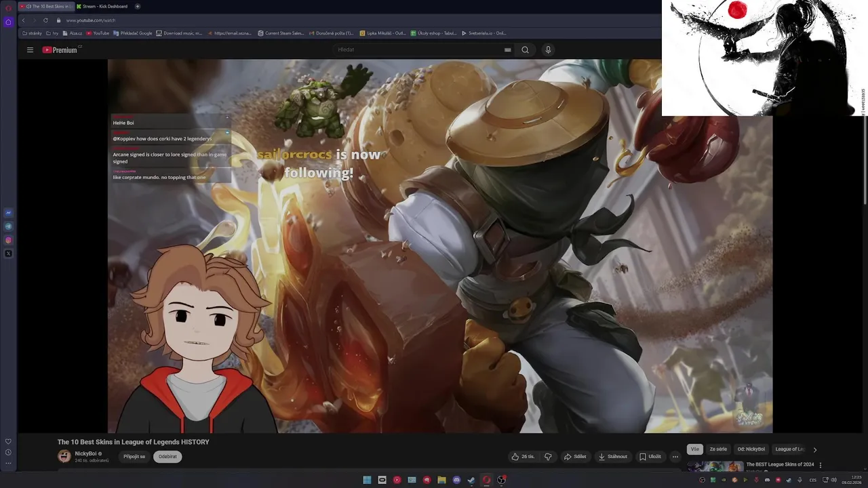The height and width of the screenshot is (488, 868).
Task: Open Telegram in the sidebar
Action: click(x=8, y=226)
